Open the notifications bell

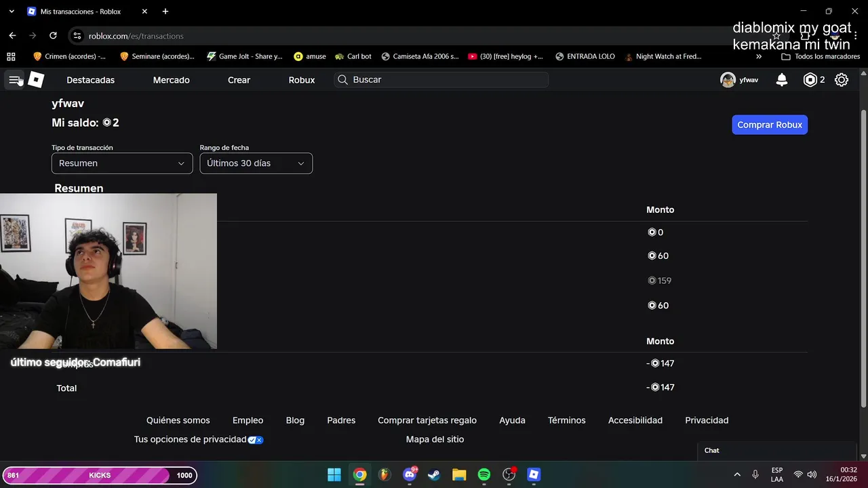tap(782, 80)
